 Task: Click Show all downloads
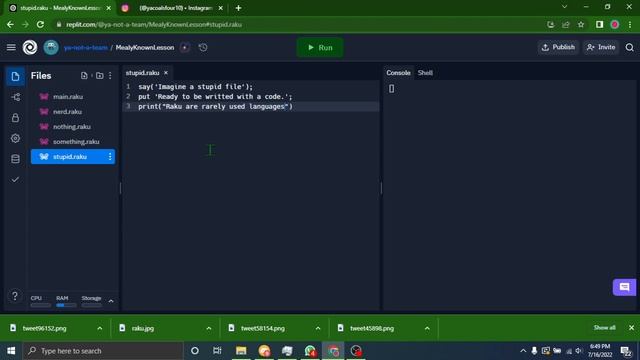604,328
